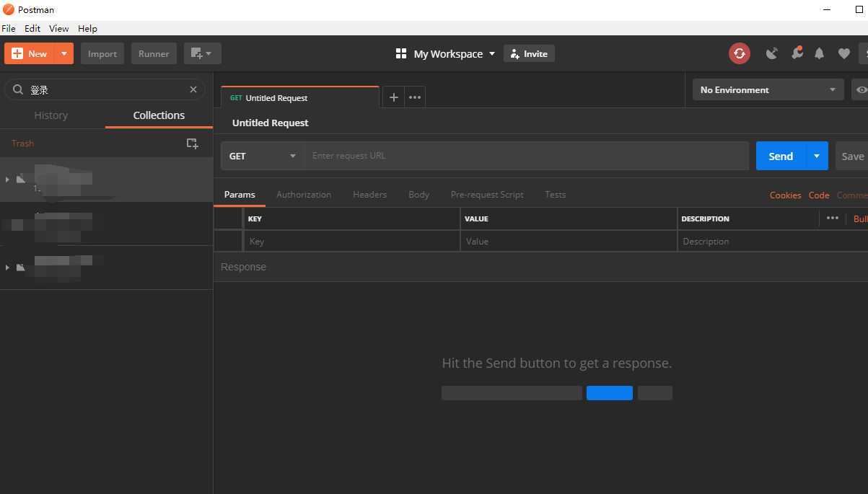Click the Value input cell
The height and width of the screenshot is (494, 868).
point(569,241)
